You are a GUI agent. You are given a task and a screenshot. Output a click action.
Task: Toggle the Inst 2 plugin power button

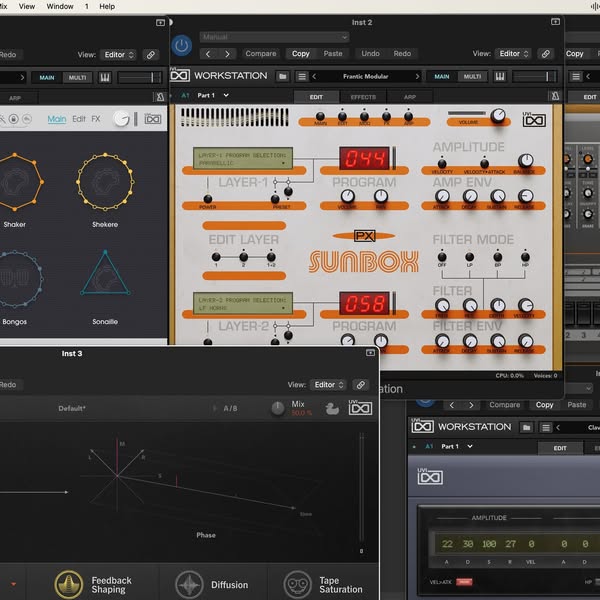181,45
